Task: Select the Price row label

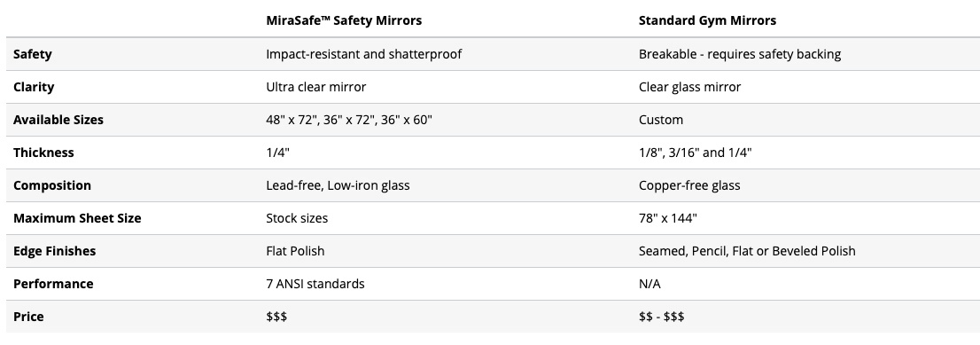Action: pyautogui.click(x=28, y=317)
